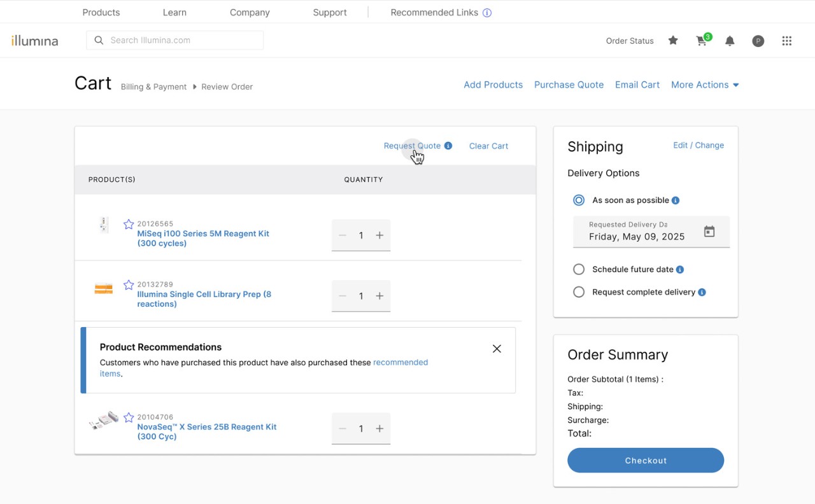Viewport: 815px width, 504px height.
Task: Click the favorites star icon in header
Action: pyautogui.click(x=673, y=41)
